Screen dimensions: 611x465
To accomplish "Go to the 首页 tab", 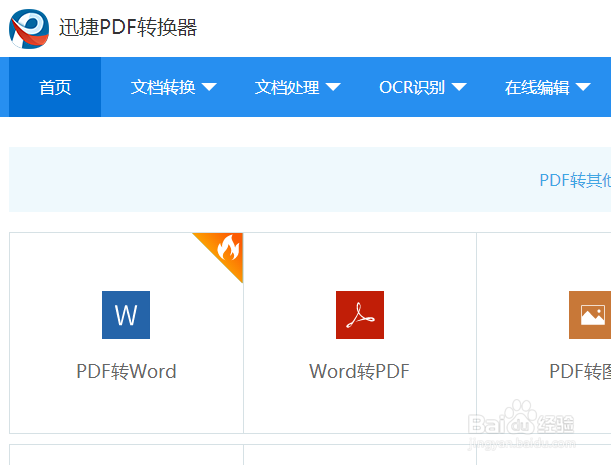I will [x=55, y=87].
